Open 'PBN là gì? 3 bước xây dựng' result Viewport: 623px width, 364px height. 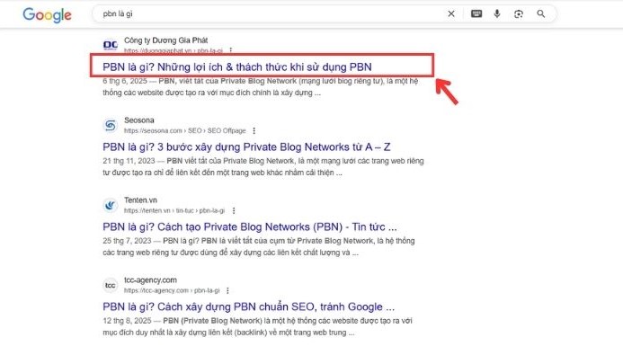click(x=246, y=147)
